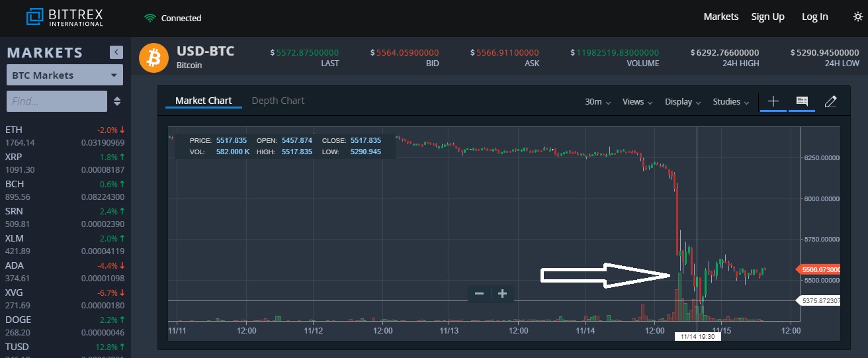Select the TUSD market row
868x358 pixels.
65,349
